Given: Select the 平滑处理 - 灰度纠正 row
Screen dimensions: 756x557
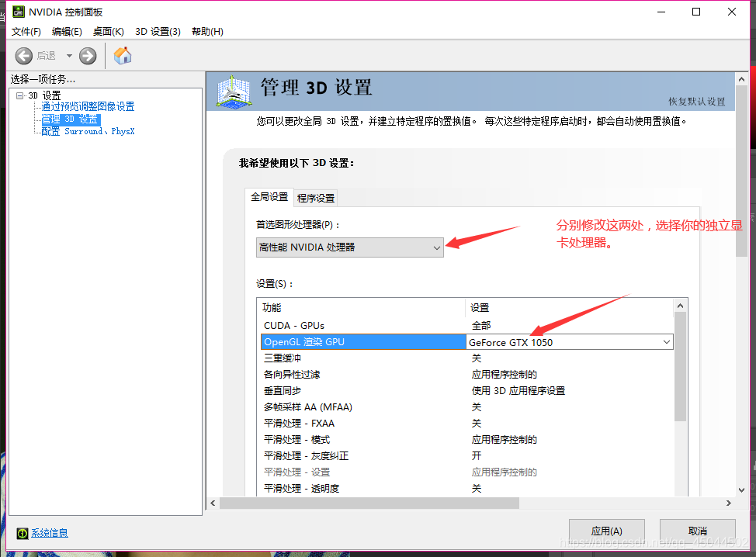Looking at the screenshot, I should tap(466, 456).
